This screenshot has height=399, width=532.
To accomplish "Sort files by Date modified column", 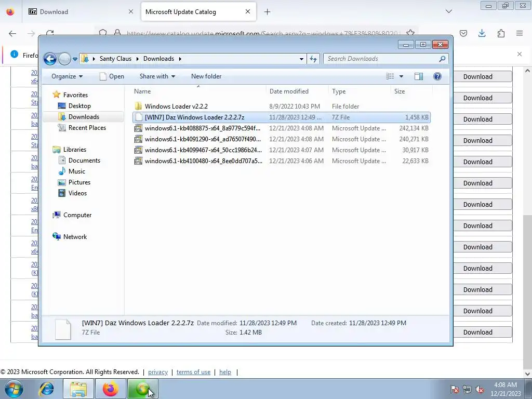I will tap(297, 91).
